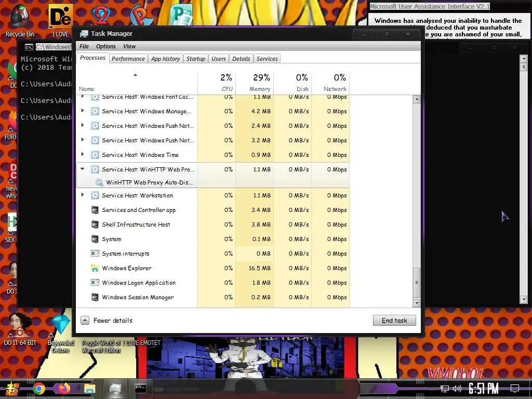Click the Fewer details label
Image resolution: width=532 pixels, height=399 pixels.
pos(113,321)
